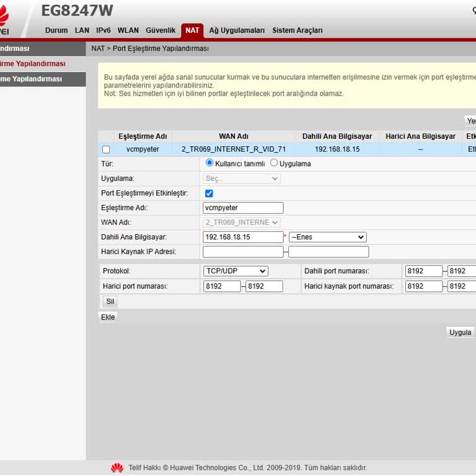Click the Huawei logo in header
The width and height of the screenshot is (476, 476).
pyautogui.click(x=4, y=20)
